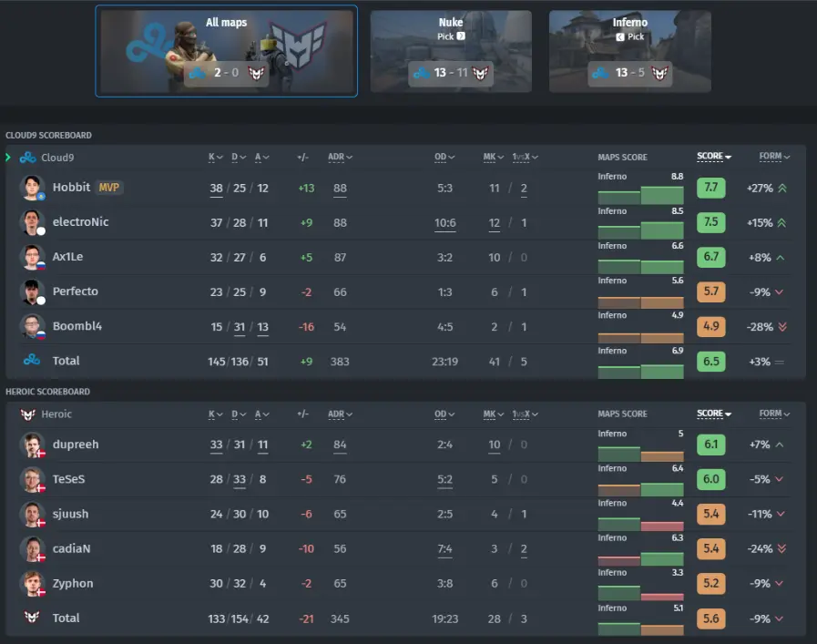Image resolution: width=817 pixels, height=644 pixels.
Task: Select the All maps tab
Action: coord(226,51)
